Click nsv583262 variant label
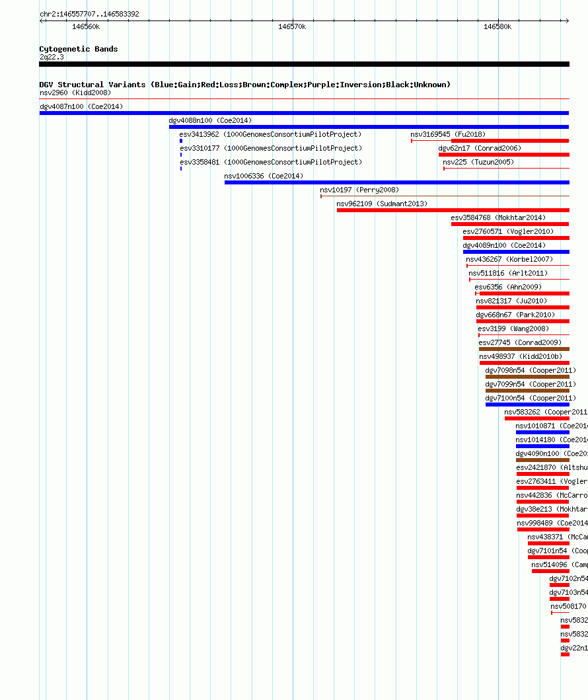This screenshot has height=700, width=588. point(546,412)
